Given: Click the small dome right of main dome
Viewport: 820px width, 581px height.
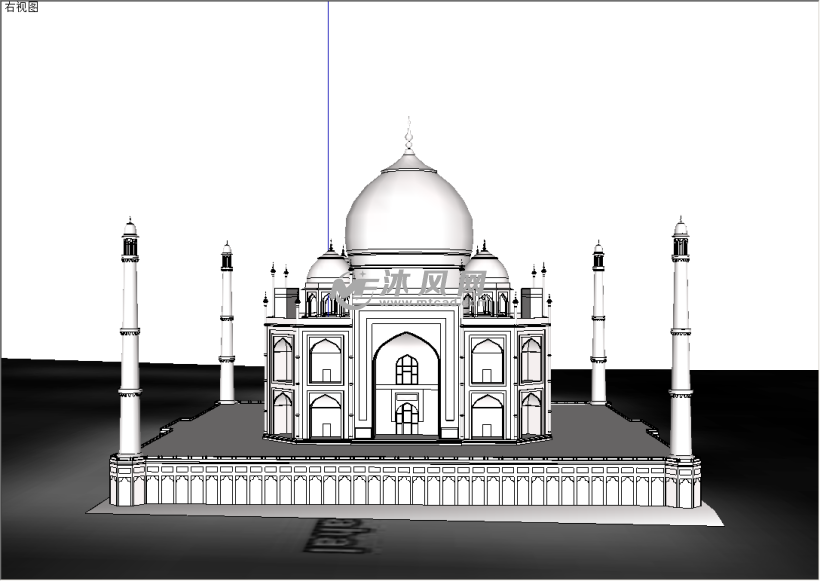Looking at the screenshot, I should (x=487, y=267).
